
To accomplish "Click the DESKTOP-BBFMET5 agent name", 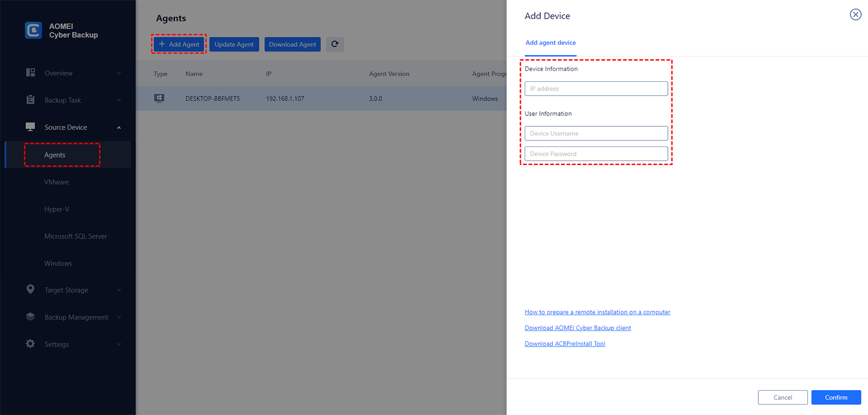I will [213, 99].
